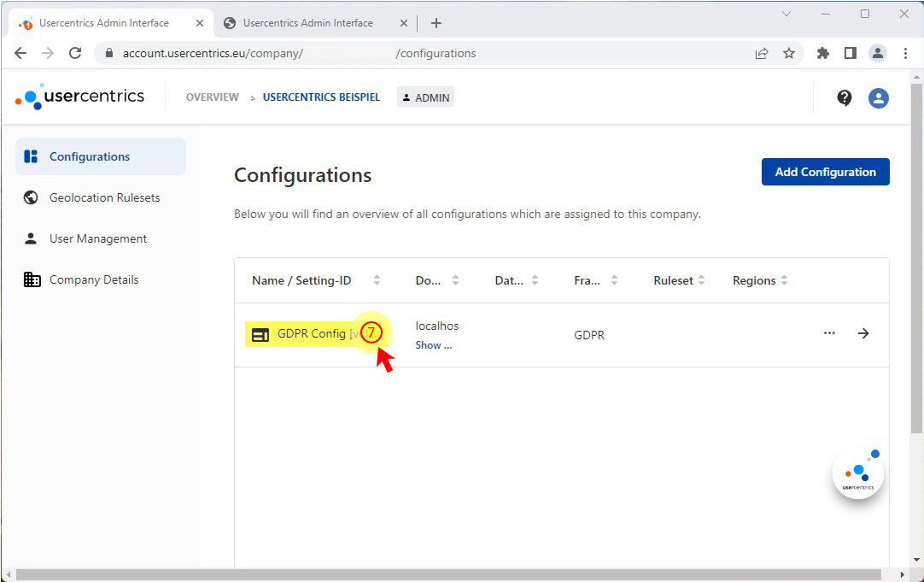Click the Show ... link under localhost
This screenshot has height=582, width=924.
pyautogui.click(x=433, y=345)
